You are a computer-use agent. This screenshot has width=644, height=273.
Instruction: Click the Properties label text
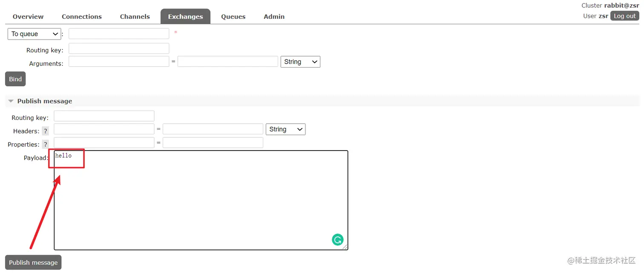pyautogui.click(x=23, y=145)
